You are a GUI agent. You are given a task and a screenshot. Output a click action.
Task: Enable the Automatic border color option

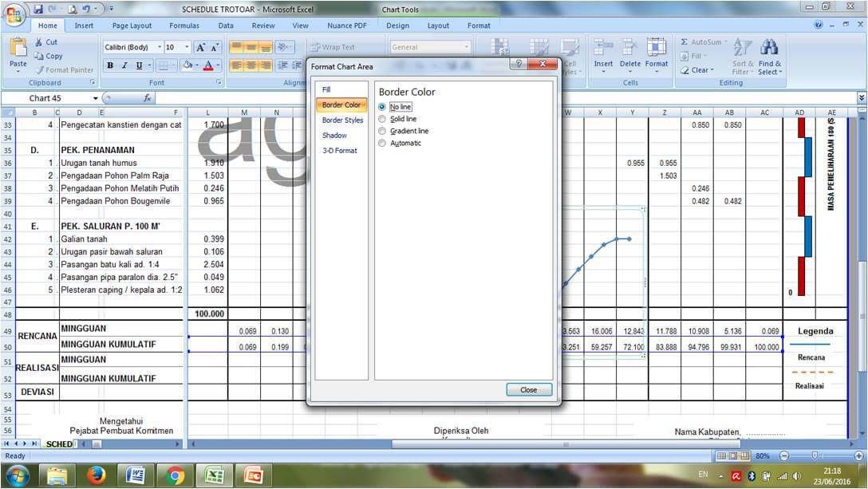click(382, 143)
